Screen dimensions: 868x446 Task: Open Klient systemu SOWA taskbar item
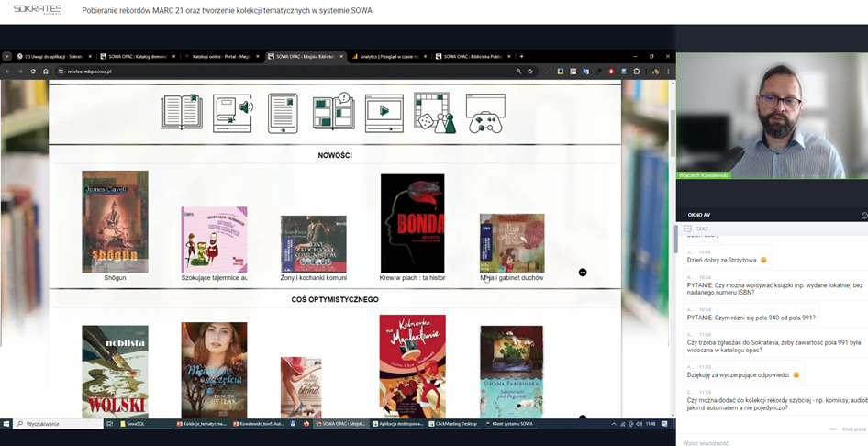click(x=509, y=424)
